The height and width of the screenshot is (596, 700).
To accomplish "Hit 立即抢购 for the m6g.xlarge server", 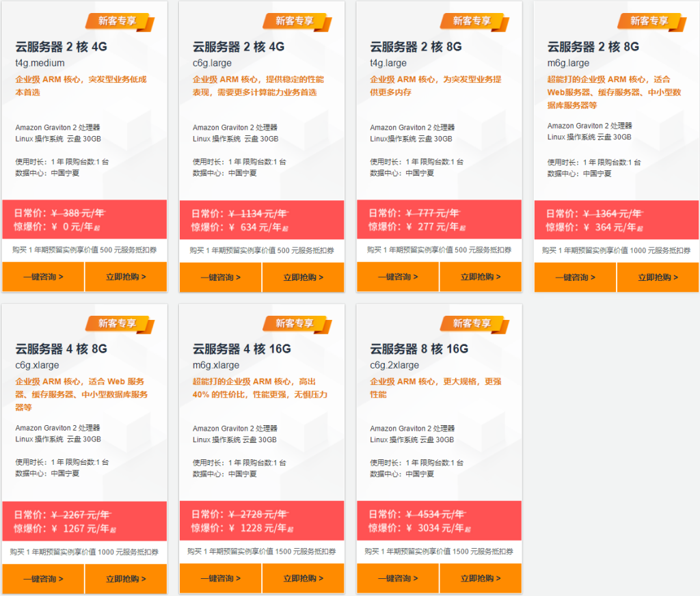I will click(303, 578).
